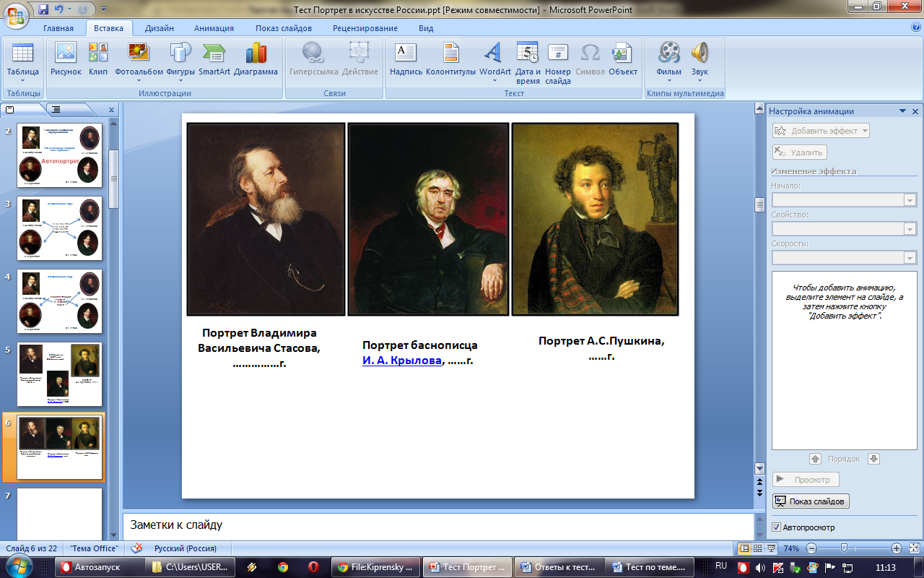Start slideshow from the status bar icon
Image resolution: width=924 pixels, height=578 pixels.
click(771, 548)
